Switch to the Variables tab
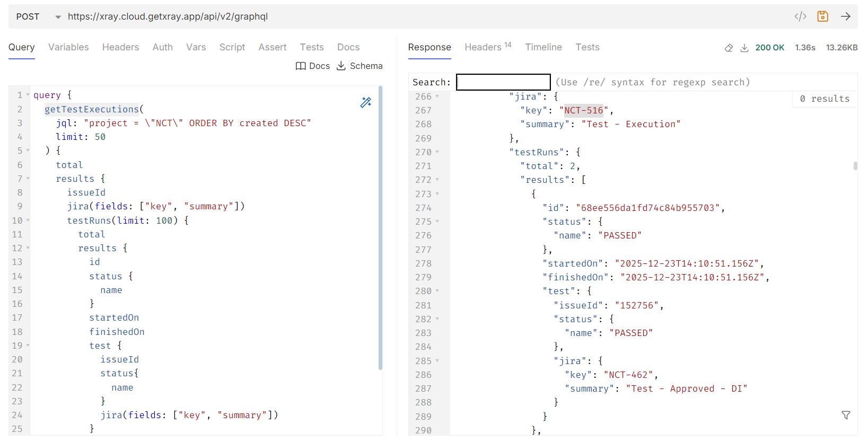This screenshot has height=442, width=868. click(68, 47)
